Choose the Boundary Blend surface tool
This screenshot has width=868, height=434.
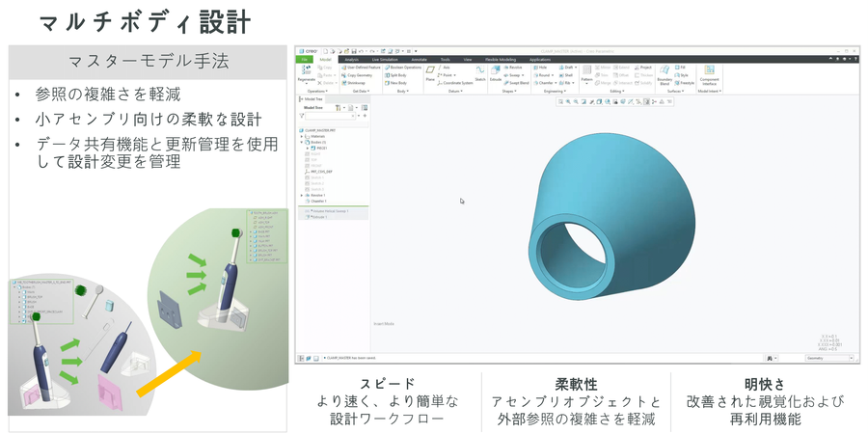[665, 73]
